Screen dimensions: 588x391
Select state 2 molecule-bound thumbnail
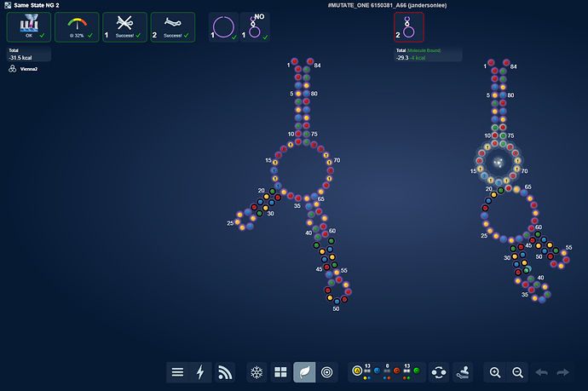point(408,27)
